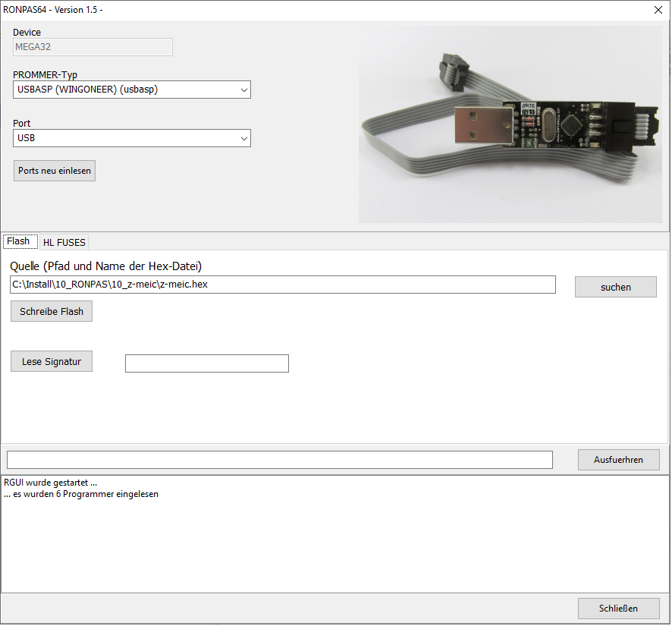Close the dialog with Schließen

(x=618, y=609)
